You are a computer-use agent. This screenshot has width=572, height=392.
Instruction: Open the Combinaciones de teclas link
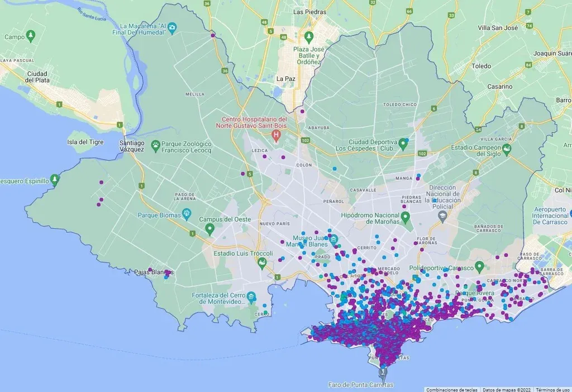pyautogui.click(x=452, y=389)
